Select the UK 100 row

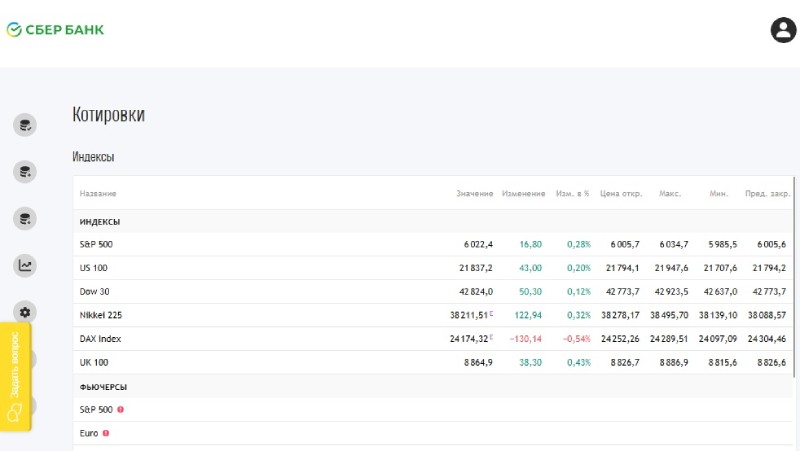tap(433, 363)
